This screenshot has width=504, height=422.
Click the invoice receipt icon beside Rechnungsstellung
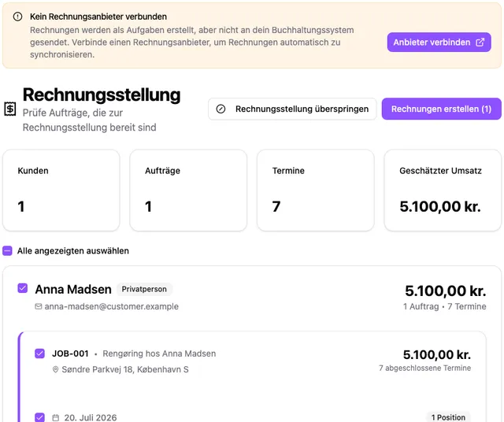(10, 109)
